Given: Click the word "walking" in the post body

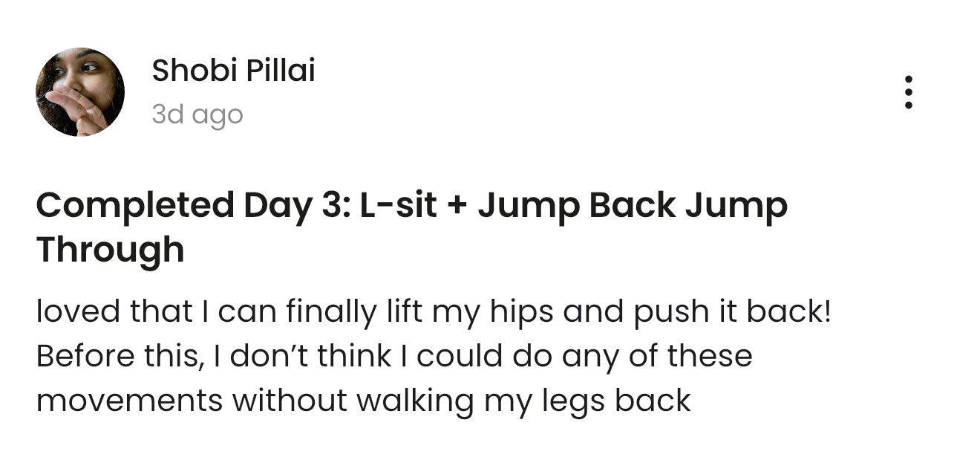Looking at the screenshot, I should pyautogui.click(x=414, y=401).
